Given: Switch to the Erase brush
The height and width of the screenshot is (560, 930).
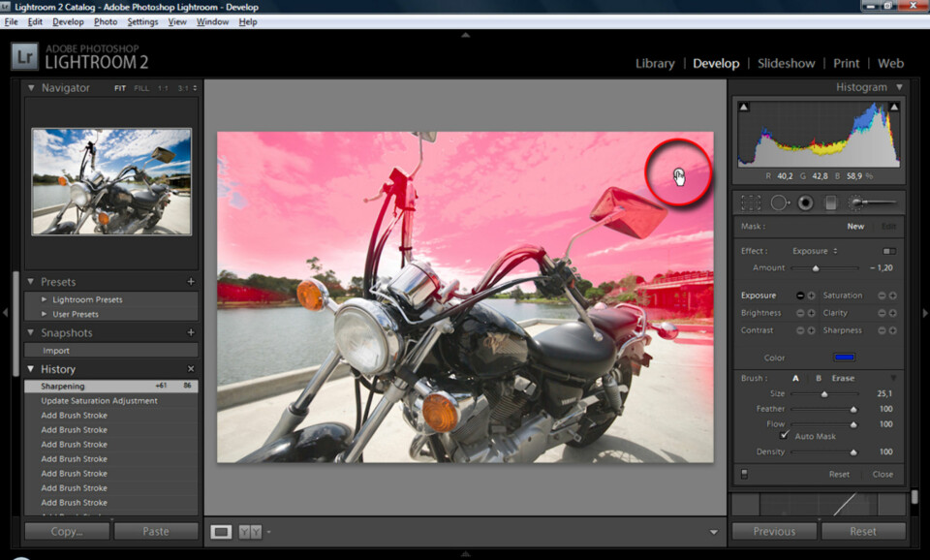Looking at the screenshot, I should coord(843,379).
